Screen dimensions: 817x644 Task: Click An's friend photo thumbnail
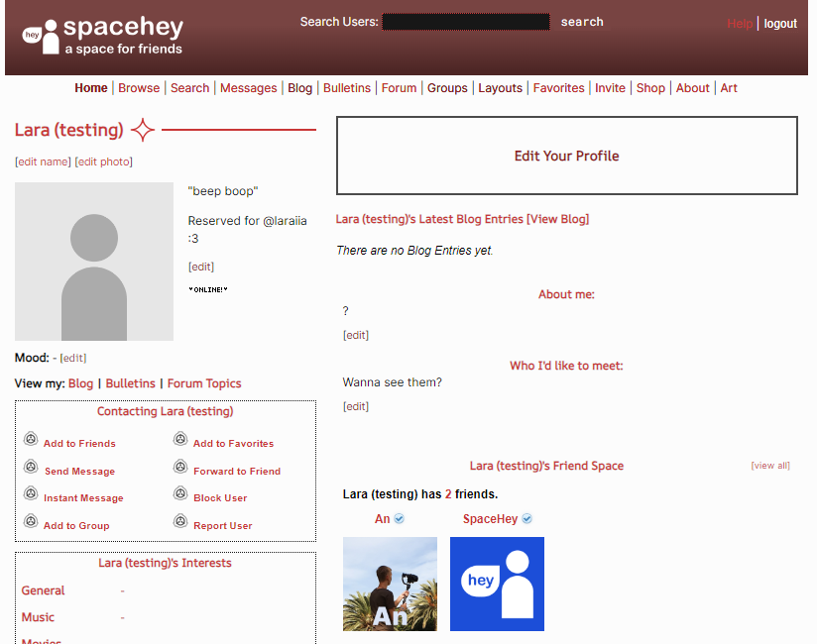390,585
